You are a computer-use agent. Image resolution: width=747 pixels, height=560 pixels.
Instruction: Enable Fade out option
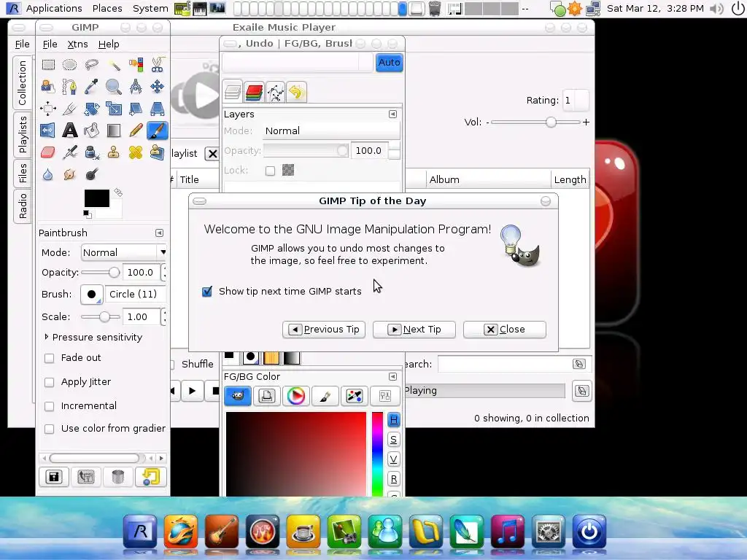49,358
